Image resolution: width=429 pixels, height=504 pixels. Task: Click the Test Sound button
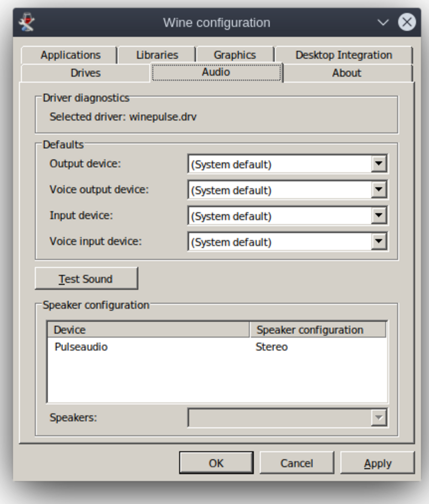(86, 278)
